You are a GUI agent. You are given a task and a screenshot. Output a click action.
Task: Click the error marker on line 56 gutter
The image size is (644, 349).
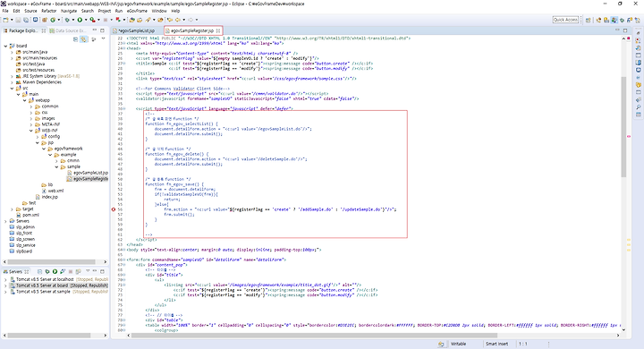coord(114,209)
